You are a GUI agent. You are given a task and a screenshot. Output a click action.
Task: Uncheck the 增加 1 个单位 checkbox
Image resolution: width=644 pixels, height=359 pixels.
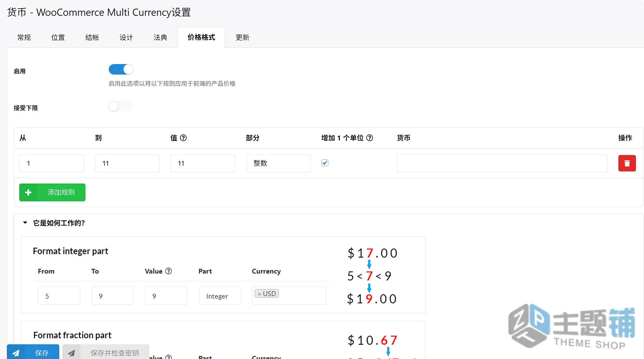click(x=325, y=163)
